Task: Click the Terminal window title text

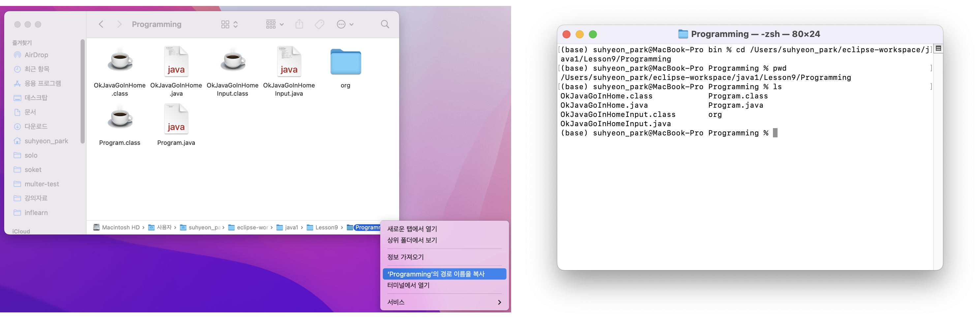Action: pos(755,34)
